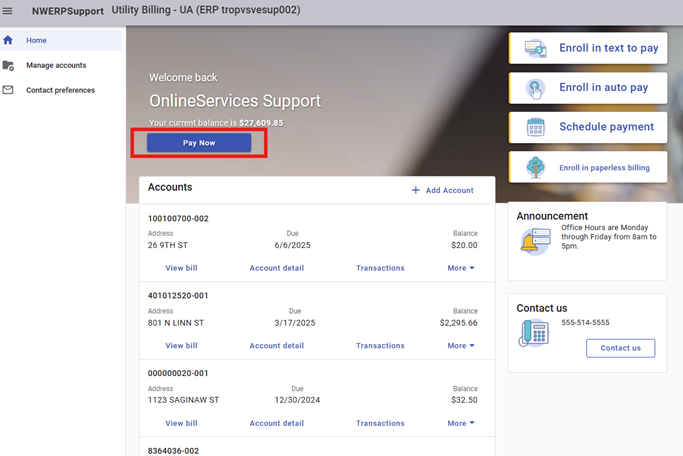Viewport: 683px width, 456px height.
Task: Click the telephone icon under Contact us
Action: pyautogui.click(x=533, y=335)
